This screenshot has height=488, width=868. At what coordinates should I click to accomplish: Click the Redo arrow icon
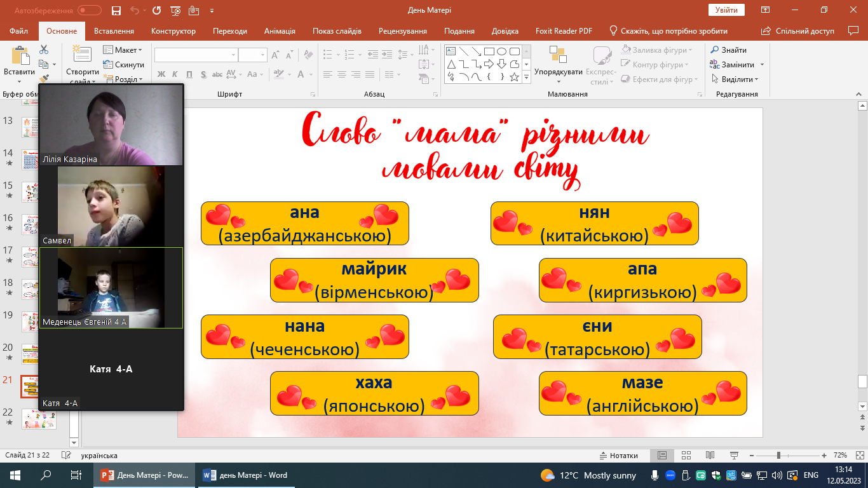157,10
